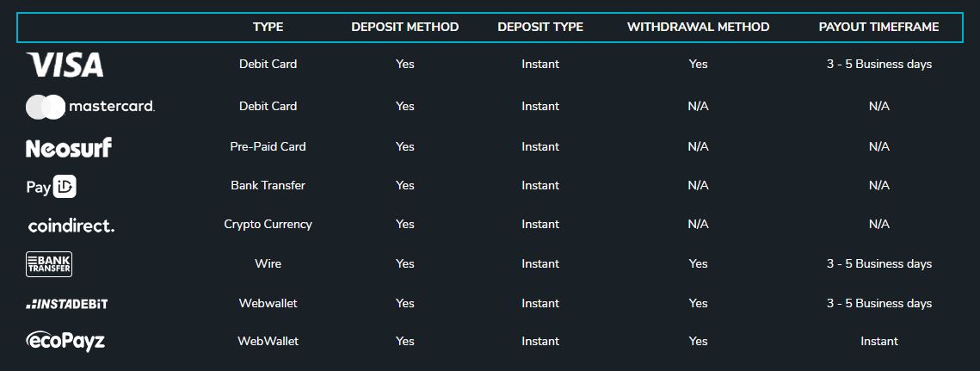
Task: Click the TYPE column header
Action: [x=268, y=27]
